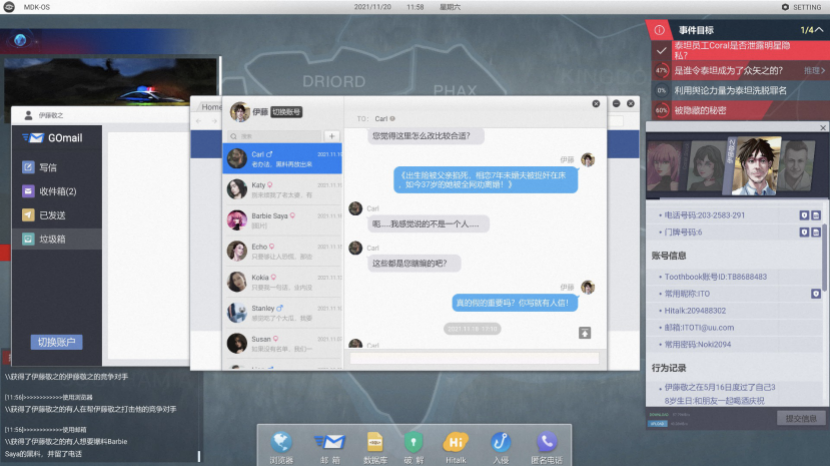Screen dimensions: 830x468
Task: Click the 伊藤敬之 user icon in GOmail
Action: (28, 115)
